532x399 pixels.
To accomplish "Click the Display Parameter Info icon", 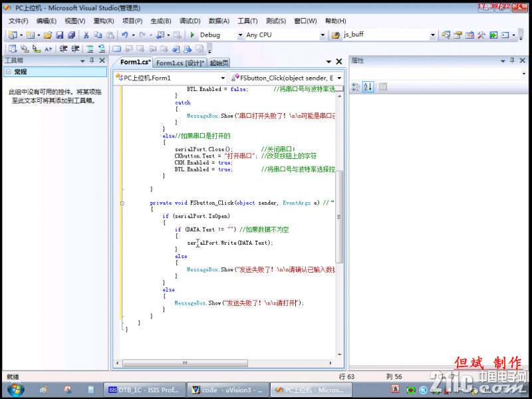I will (25, 49).
